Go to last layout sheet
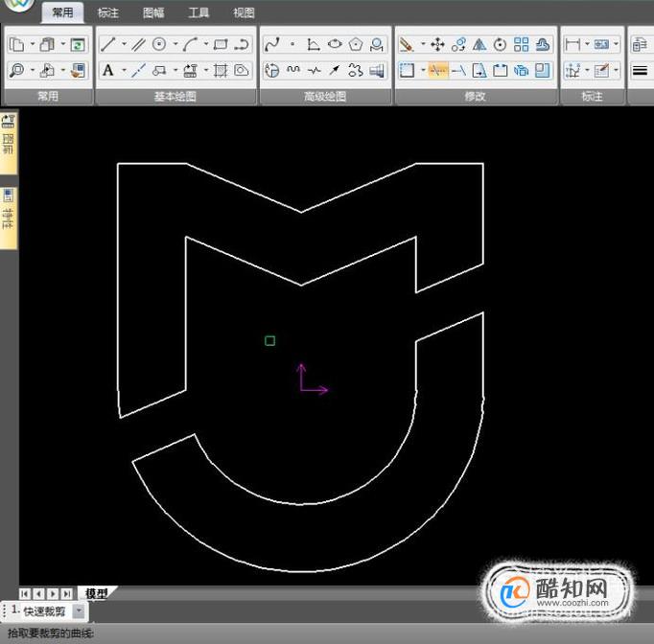The height and width of the screenshot is (644, 654). pyautogui.click(x=67, y=593)
